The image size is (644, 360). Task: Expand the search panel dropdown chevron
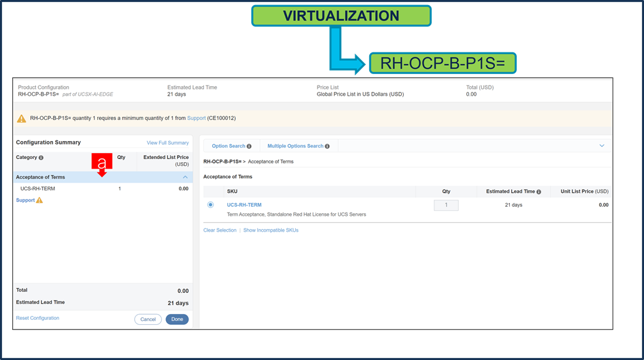click(602, 146)
